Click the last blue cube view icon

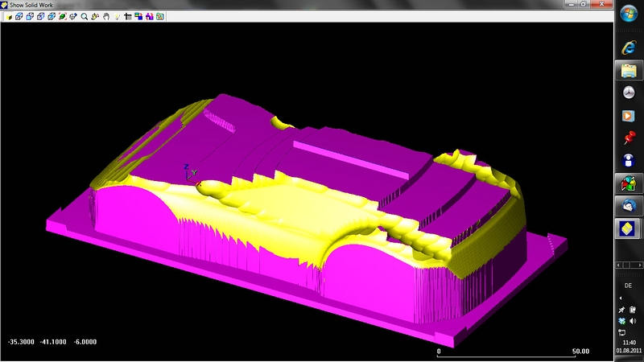pos(52,17)
